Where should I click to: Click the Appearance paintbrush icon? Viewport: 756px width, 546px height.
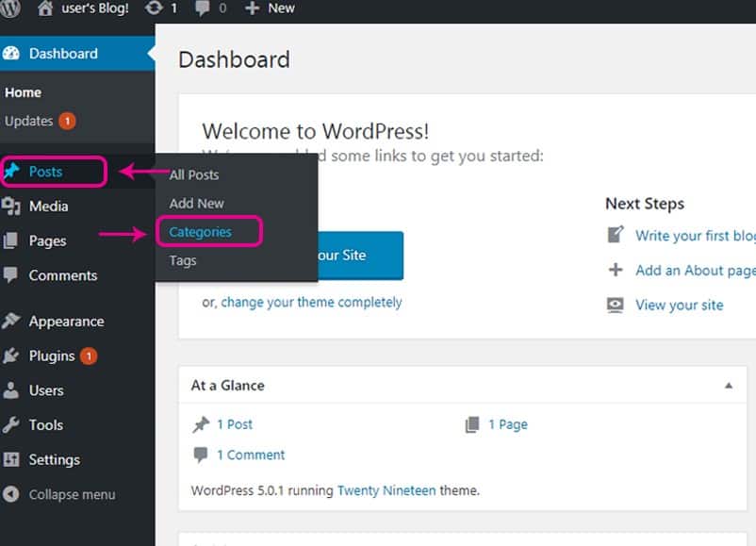point(11,321)
